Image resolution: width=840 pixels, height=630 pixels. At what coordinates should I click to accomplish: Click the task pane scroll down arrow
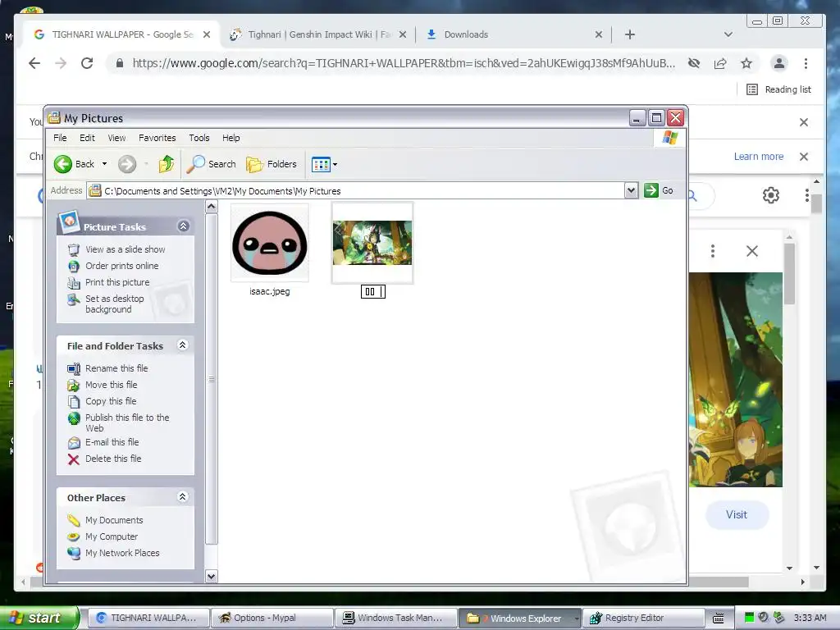coord(212,577)
